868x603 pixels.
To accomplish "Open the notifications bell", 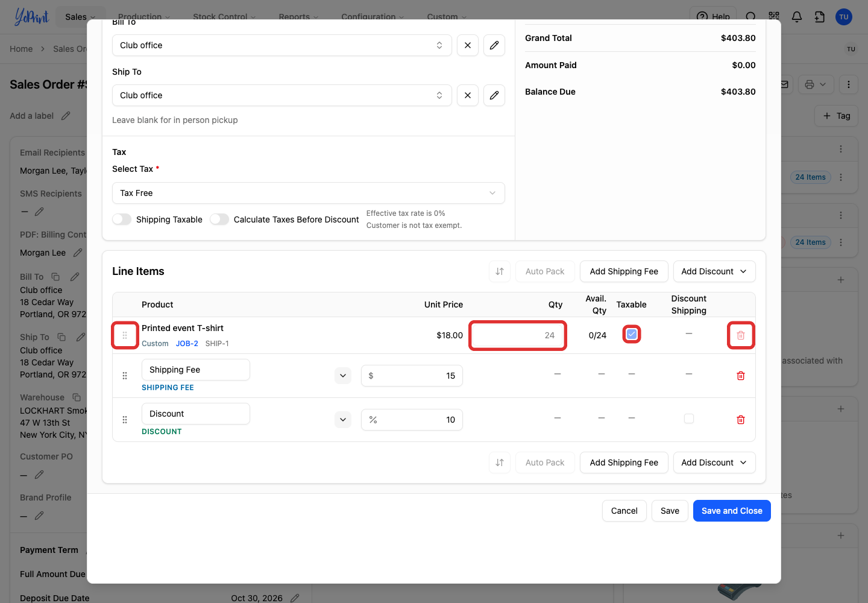I will [797, 17].
